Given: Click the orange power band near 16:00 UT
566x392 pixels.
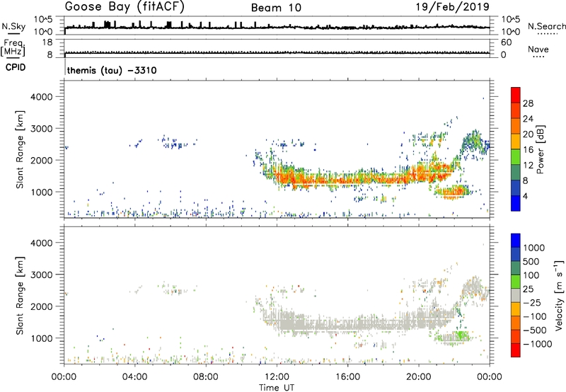Looking at the screenshot, I should tap(347, 179).
